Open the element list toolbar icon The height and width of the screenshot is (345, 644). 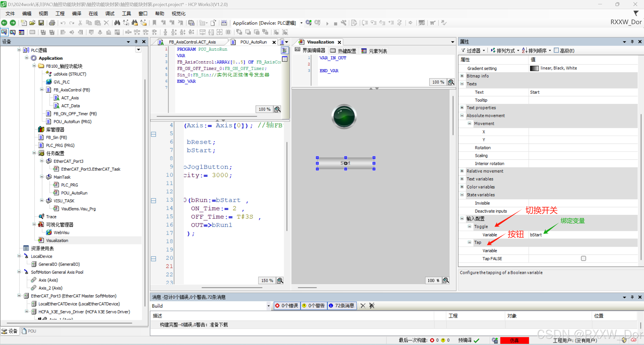pos(22,32)
